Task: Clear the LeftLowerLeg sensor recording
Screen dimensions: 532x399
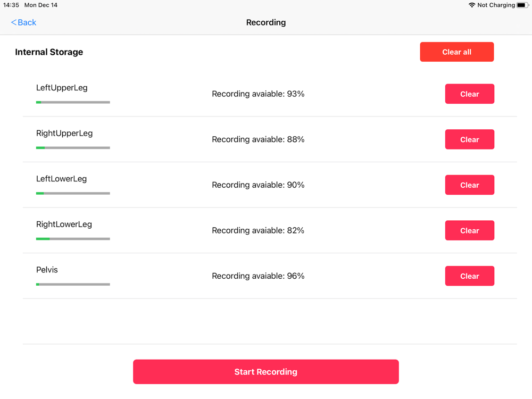Action: coord(469,185)
